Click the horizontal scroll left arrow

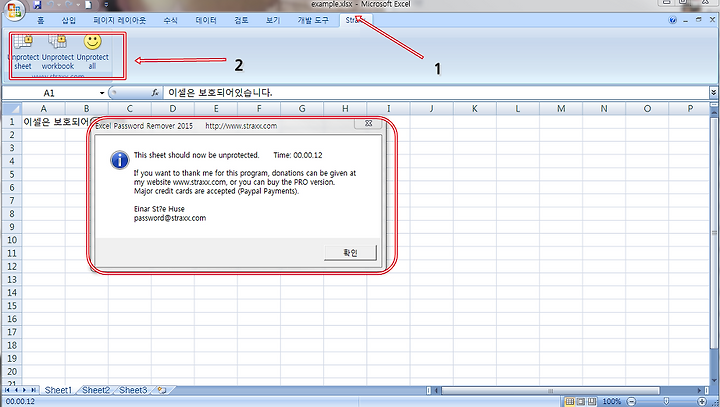pos(437,391)
